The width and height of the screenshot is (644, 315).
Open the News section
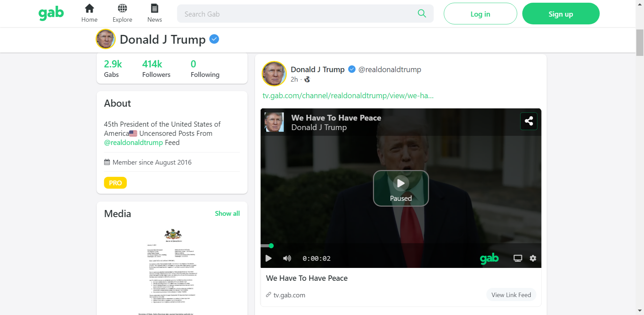point(155,13)
